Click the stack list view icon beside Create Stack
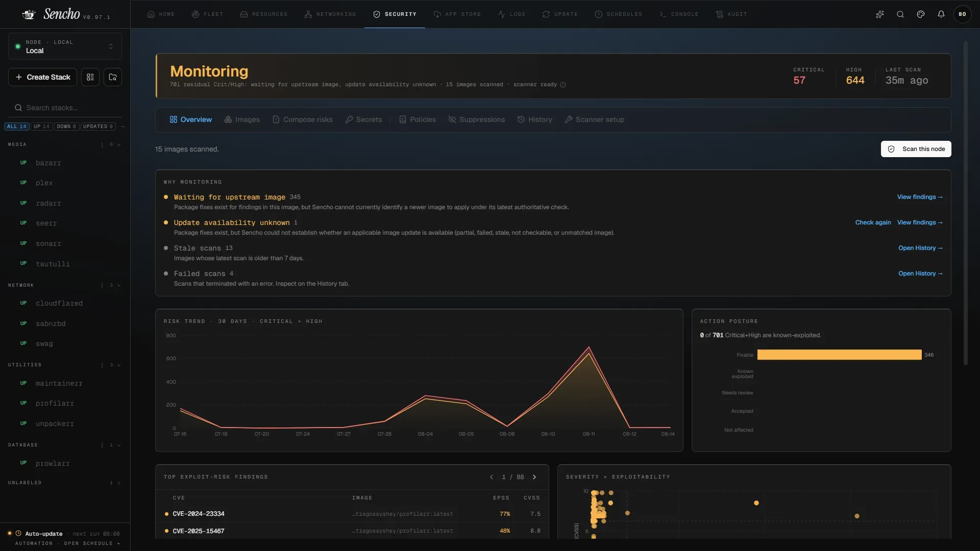Screen dimensions: 980x551 (x=90, y=77)
